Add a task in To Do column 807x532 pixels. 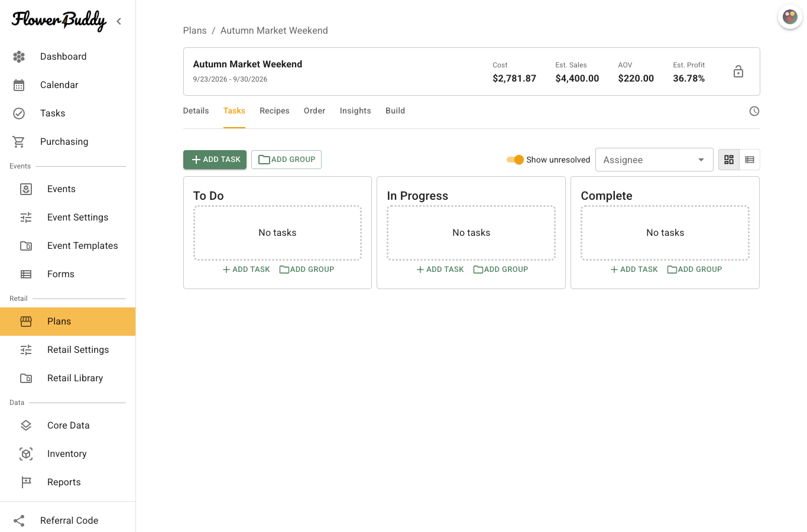[x=247, y=270]
